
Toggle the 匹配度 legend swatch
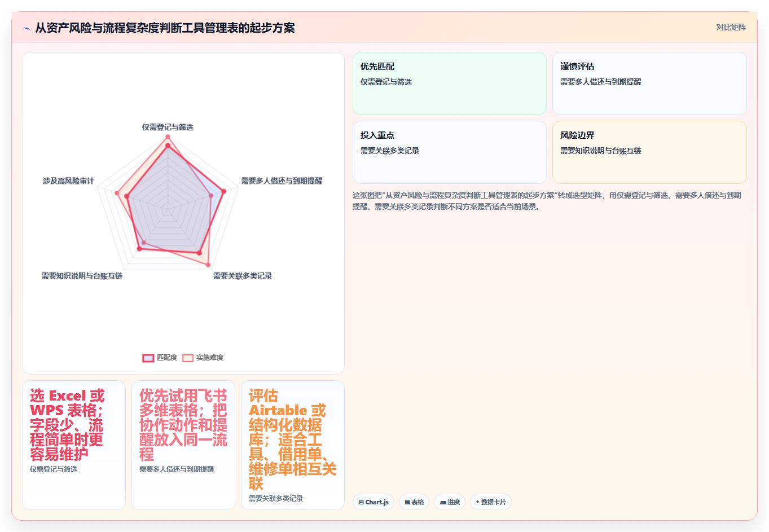[148, 358]
